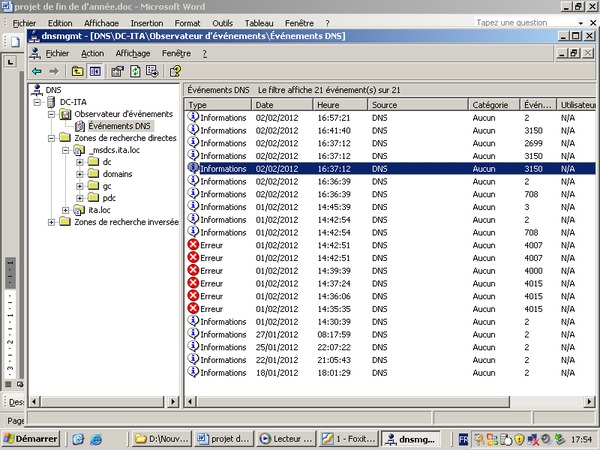This screenshot has width=600, height=450.
Task: Toggle the console tree show/hide icon
Action: click(95, 71)
